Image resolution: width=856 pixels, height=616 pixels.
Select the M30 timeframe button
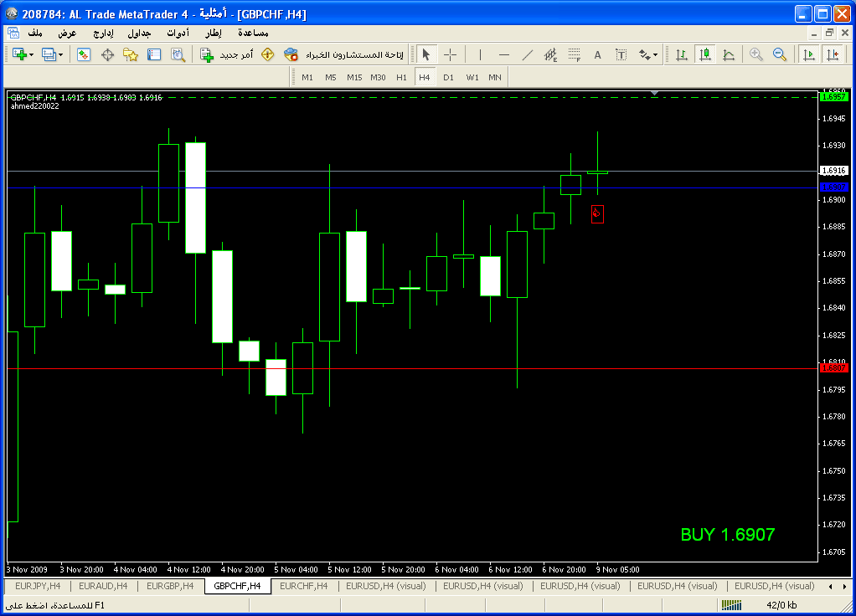378,78
